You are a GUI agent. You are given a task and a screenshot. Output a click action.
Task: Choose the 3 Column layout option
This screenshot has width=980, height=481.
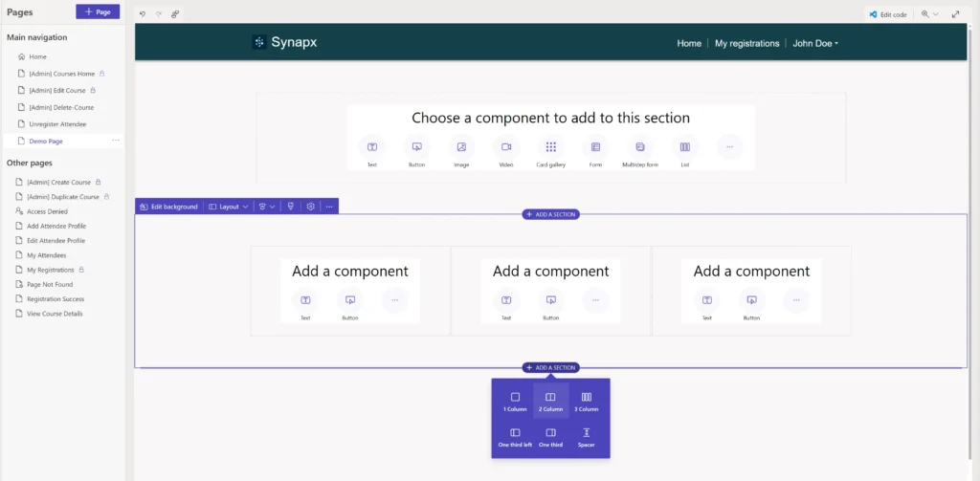tap(586, 401)
